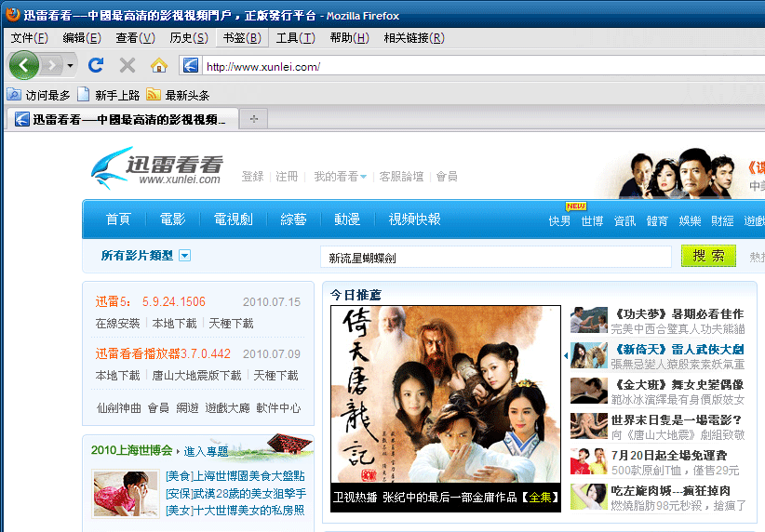Viewport: 765px width, 532px height.
Task: Click the yellow 全集 link under poster
Action: [540, 498]
